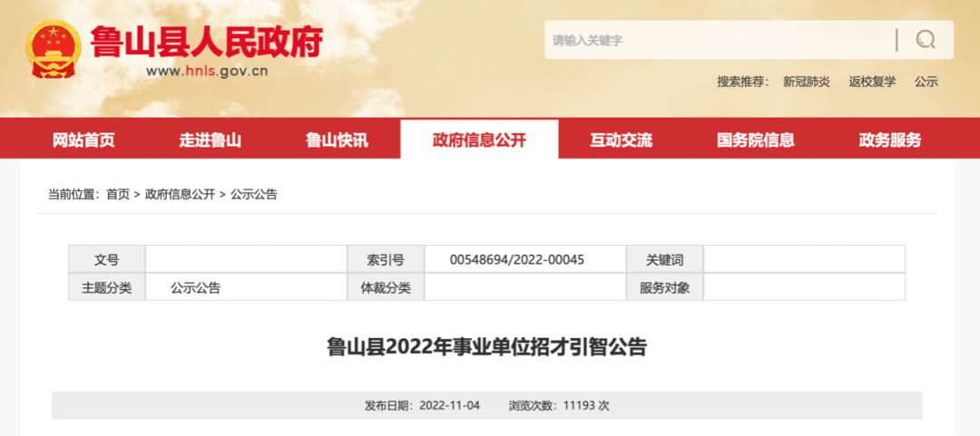Click the 文号 table label
Image resolution: width=980 pixels, height=436 pixels.
[x=106, y=260]
